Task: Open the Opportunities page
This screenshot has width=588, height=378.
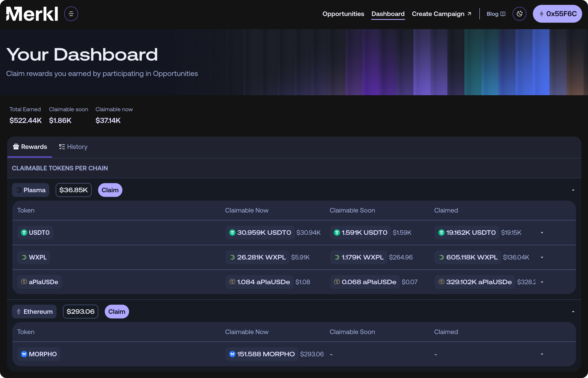Action: point(343,14)
